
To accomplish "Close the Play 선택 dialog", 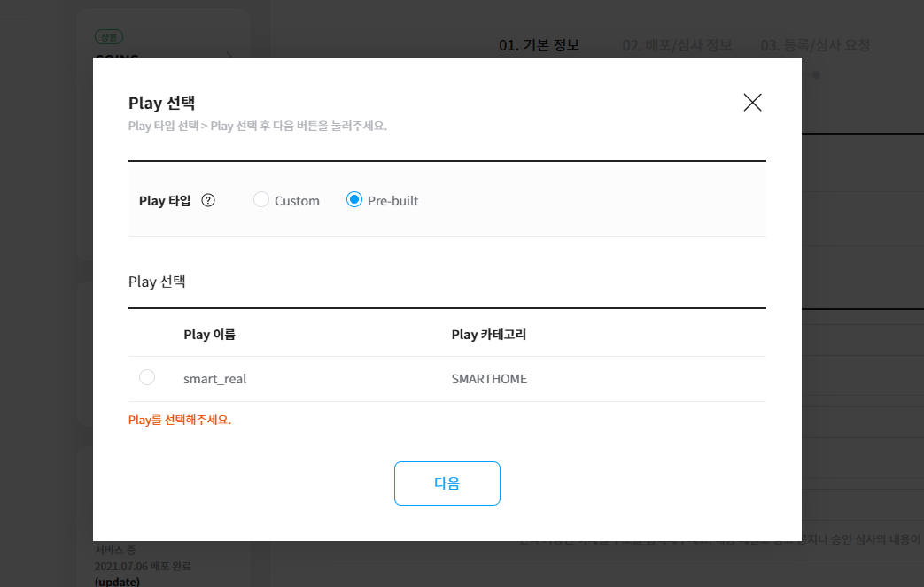I will 752,103.
